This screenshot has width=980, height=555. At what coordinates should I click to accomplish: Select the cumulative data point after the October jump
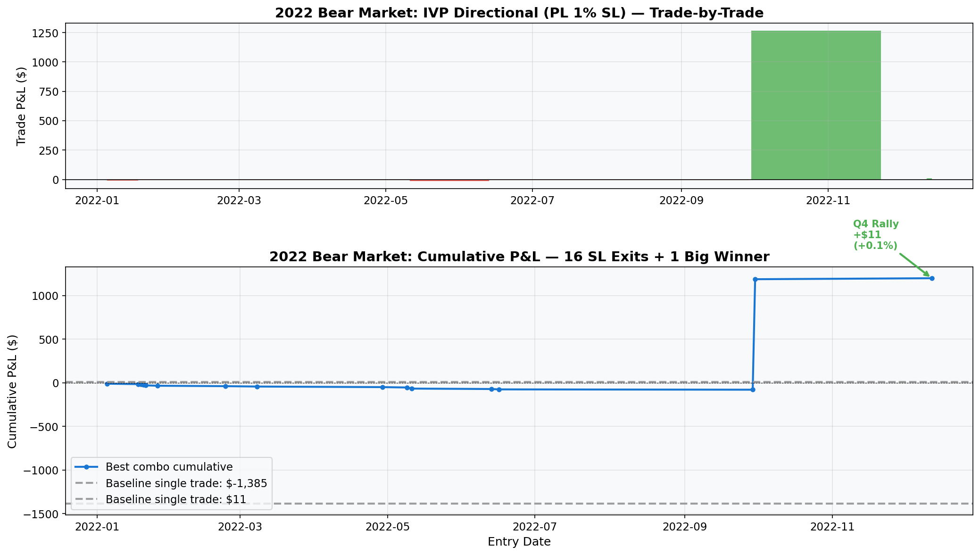[755, 279]
